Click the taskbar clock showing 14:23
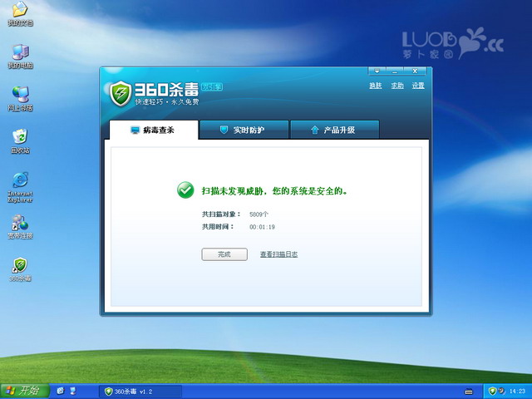532x399 pixels. click(x=517, y=392)
